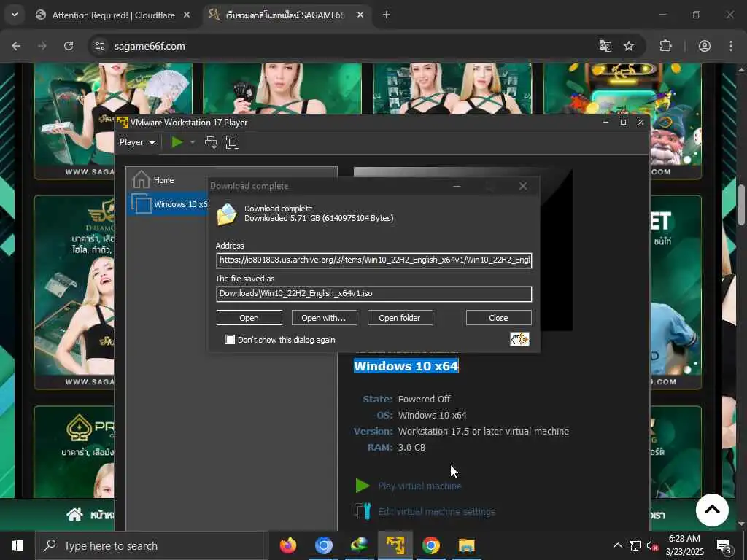Image resolution: width=747 pixels, height=560 pixels.
Task: Check Don't show this dialog again
Action: pyautogui.click(x=231, y=340)
